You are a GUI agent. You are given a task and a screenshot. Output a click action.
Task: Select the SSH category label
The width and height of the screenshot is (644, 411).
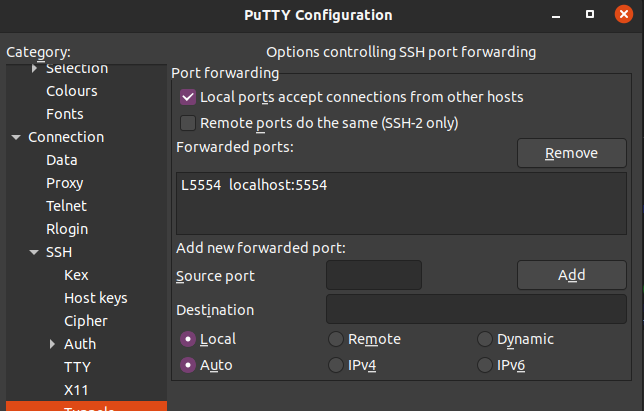coord(59,252)
